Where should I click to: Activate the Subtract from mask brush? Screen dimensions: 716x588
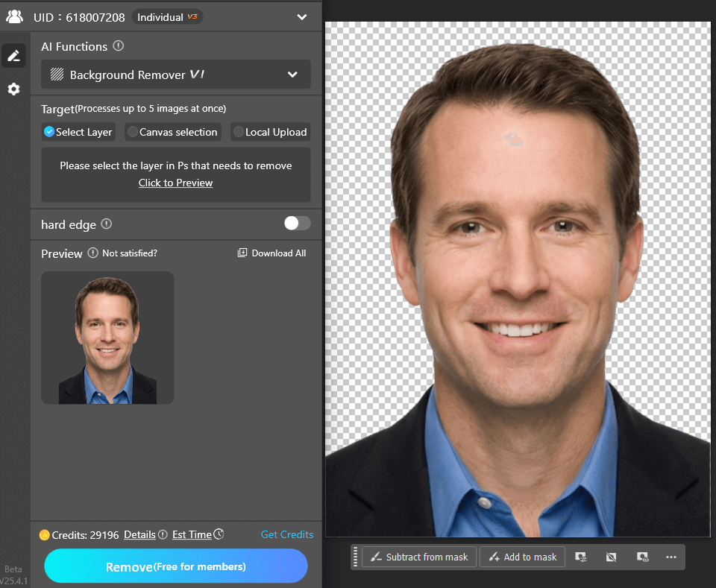[x=418, y=557]
